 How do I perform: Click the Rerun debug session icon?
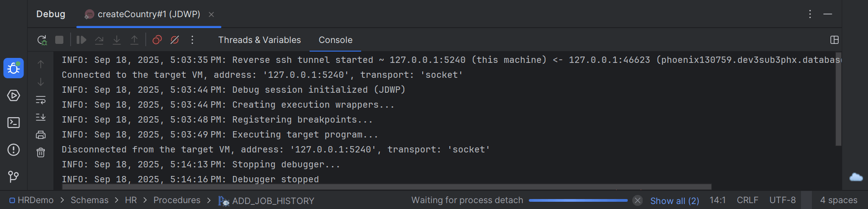pyautogui.click(x=42, y=40)
